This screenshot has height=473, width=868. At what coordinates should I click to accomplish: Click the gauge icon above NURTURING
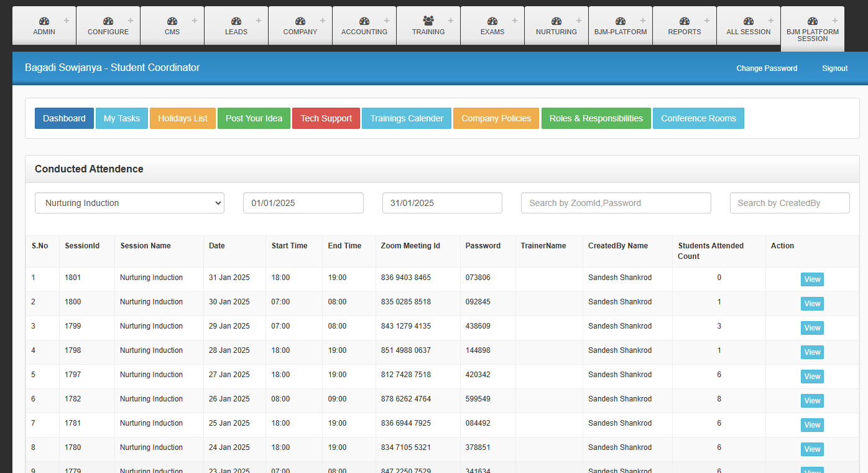pyautogui.click(x=556, y=21)
